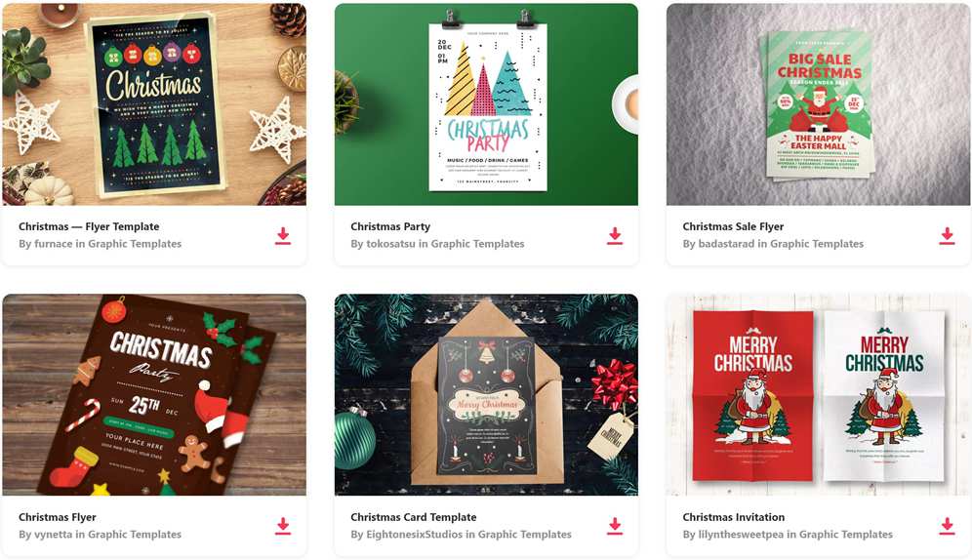Open the Christmas Sale Flyer title link
Viewport: 972px width, 560px height.
tap(733, 226)
